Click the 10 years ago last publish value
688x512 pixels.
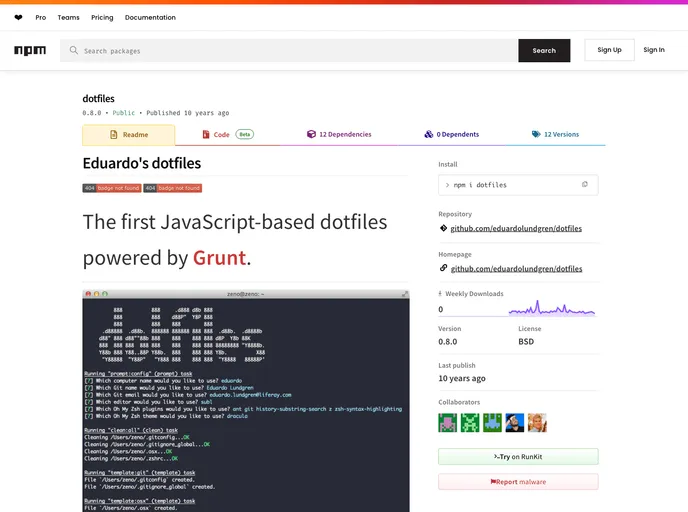click(462, 378)
